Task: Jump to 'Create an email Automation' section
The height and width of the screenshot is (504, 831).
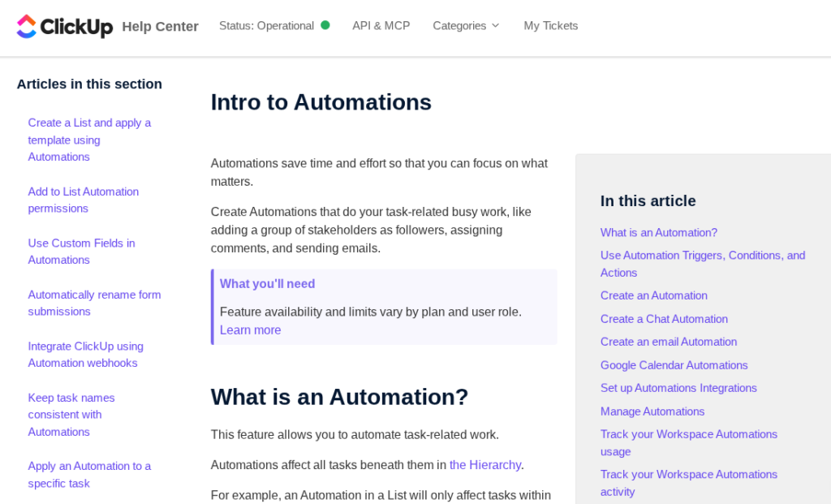Action: [x=669, y=342]
